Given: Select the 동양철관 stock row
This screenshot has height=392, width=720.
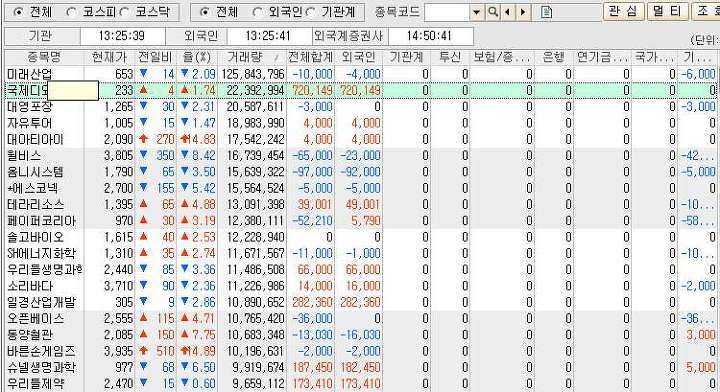Looking at the screenshot, I should pos(360,335).
